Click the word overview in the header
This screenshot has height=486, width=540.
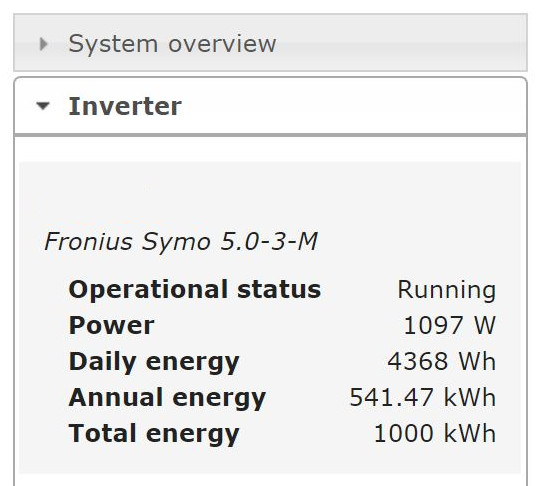[222, 44]
